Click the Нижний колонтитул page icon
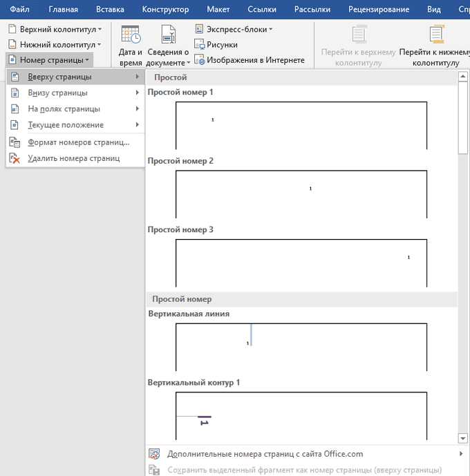 coord(12,44)
